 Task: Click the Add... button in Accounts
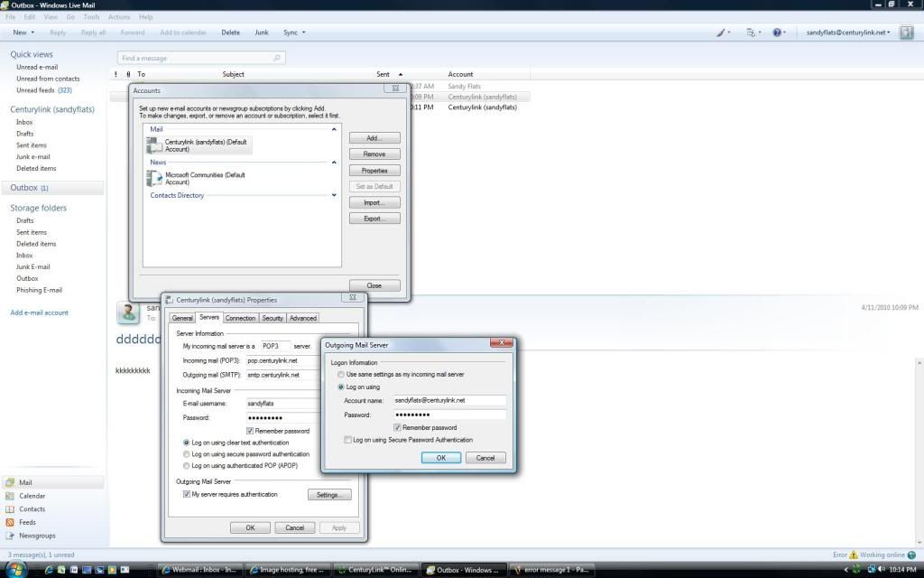point(374,138)
